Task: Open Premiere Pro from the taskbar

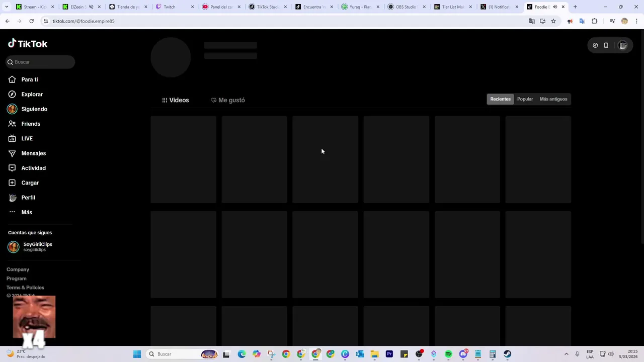Action: [x=389, y=354]
